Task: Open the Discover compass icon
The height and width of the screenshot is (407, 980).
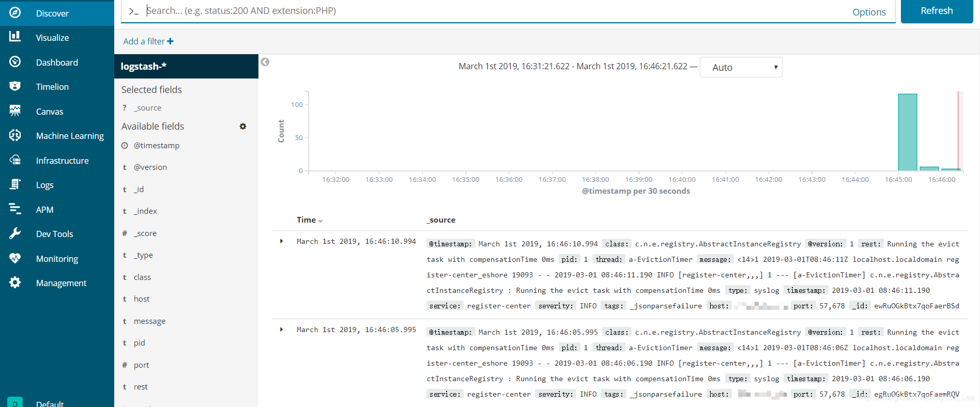Action: [x=15, y=12]
